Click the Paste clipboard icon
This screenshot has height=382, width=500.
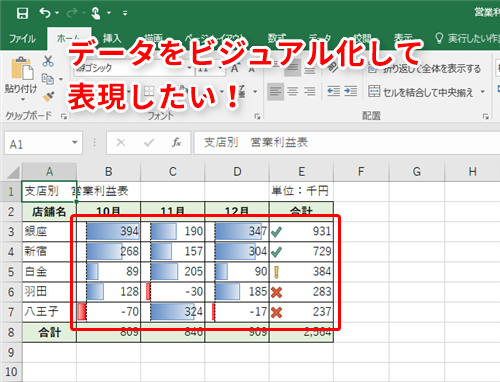coord(22,69)
